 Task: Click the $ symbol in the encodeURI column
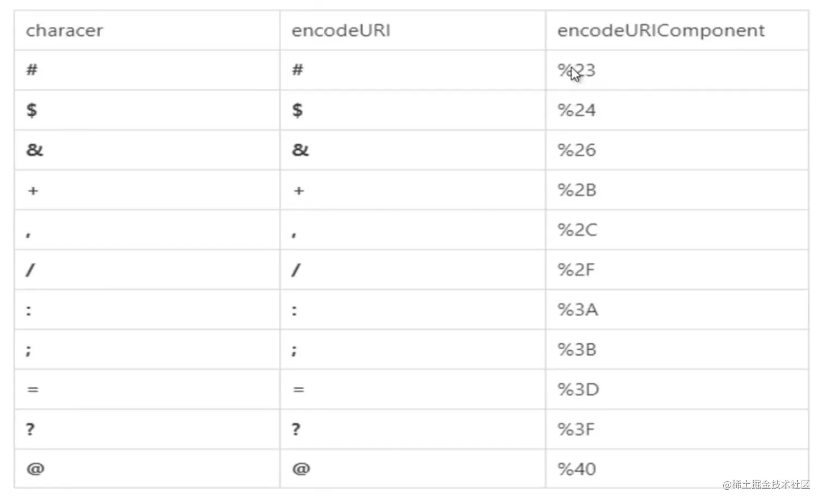pyautogui.click(x=297, y=110)
